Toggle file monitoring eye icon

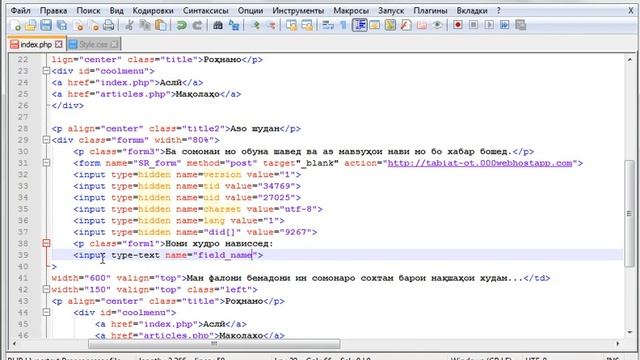tap(437, 26)
